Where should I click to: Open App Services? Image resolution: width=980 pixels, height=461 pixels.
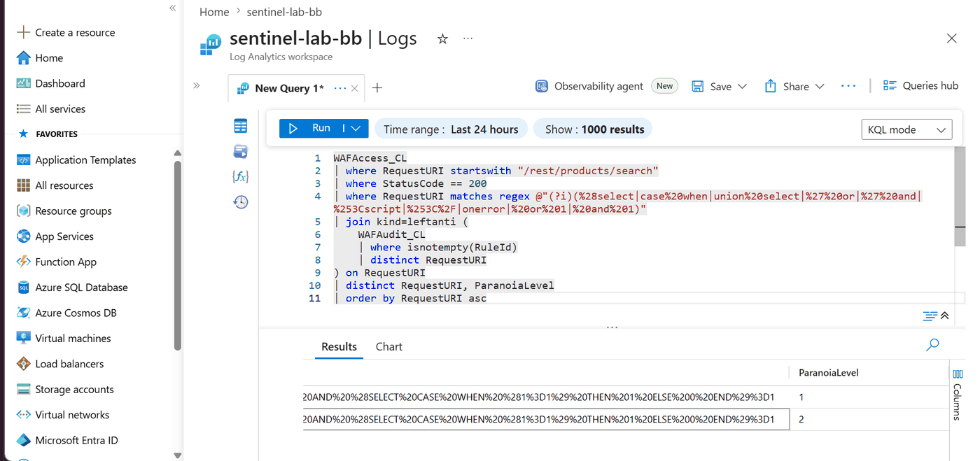tap(64, 236)
